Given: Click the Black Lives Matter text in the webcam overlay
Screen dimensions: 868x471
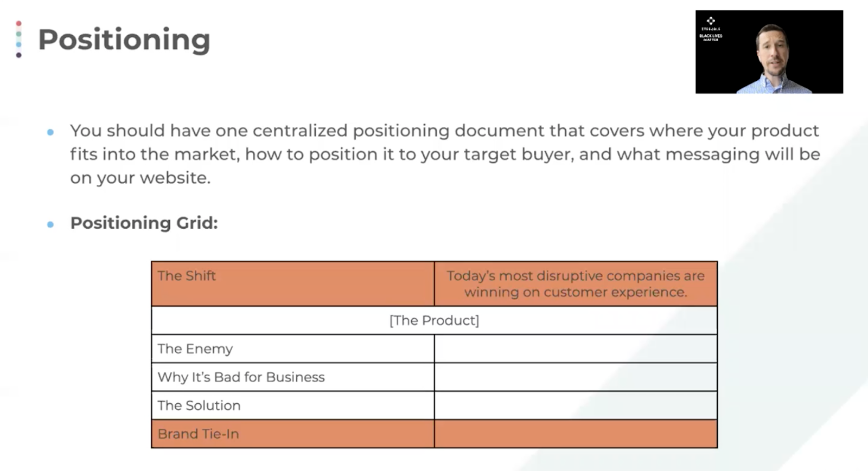Looking at the screenshot, I should (x=711, y=37).
